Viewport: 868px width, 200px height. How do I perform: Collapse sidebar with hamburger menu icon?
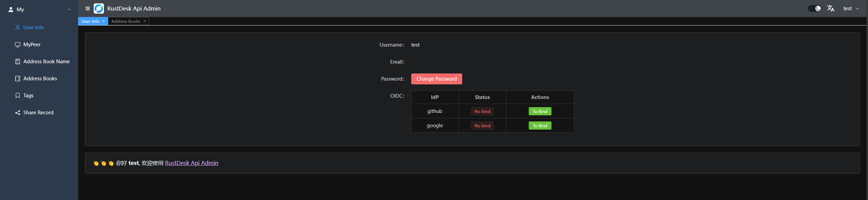click(x=88, y=9)
